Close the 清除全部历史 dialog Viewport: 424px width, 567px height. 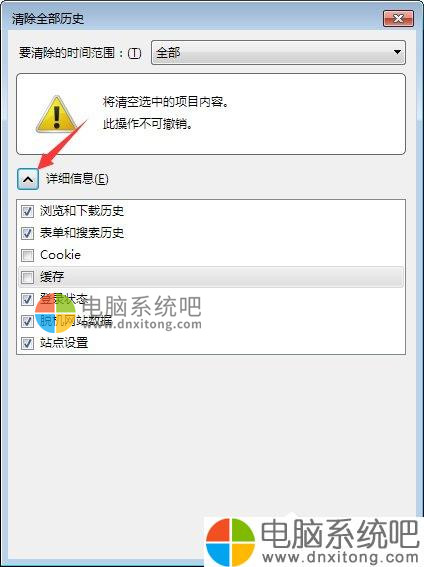tap(398, 18)
